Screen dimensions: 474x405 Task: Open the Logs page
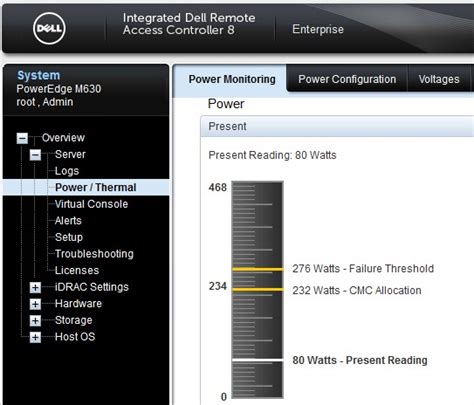67,171
